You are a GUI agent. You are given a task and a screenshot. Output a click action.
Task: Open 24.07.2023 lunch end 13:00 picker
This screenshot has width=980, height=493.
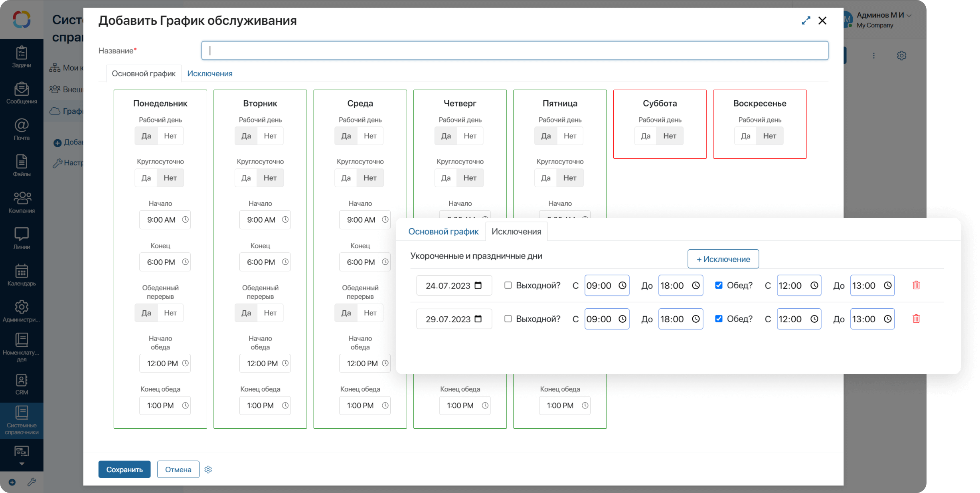point(872,285)
